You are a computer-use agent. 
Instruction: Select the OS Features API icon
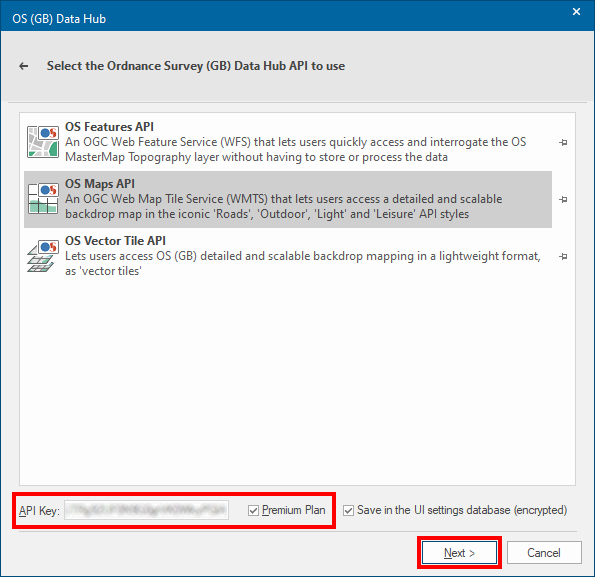[x=43, y=142]
